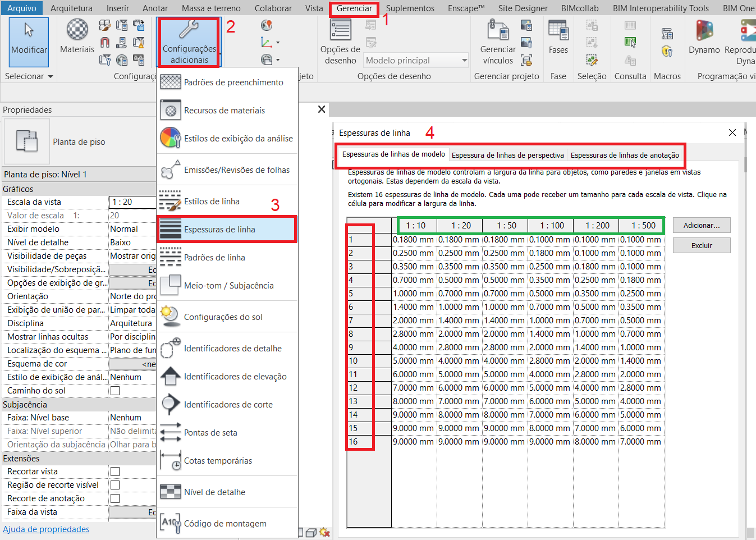Click the location globe icon

tap(266, 25)
